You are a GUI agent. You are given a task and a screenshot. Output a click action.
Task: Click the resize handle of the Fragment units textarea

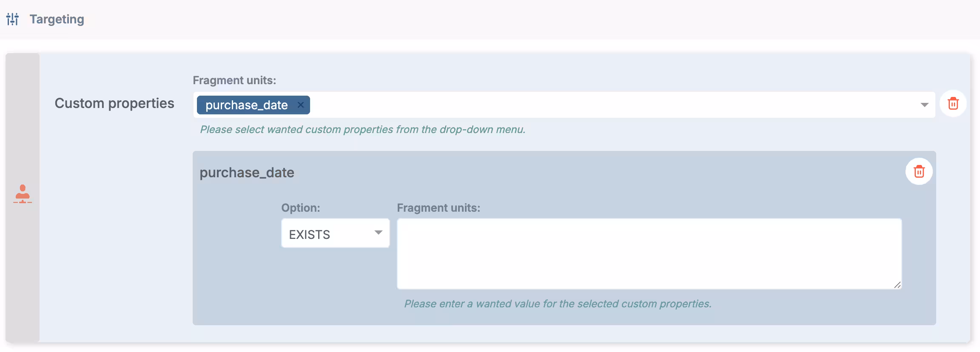pyautogui.click(x=897, y=286)
